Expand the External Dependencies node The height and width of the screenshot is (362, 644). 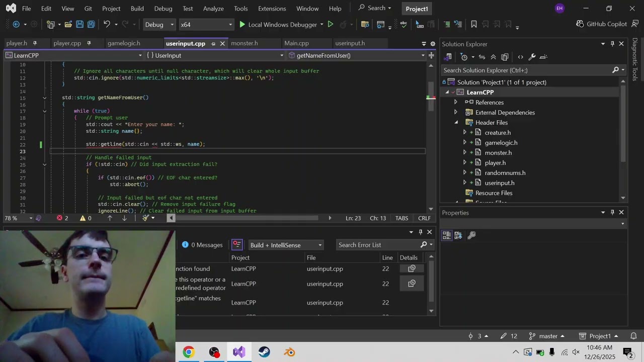coord(456,112)
